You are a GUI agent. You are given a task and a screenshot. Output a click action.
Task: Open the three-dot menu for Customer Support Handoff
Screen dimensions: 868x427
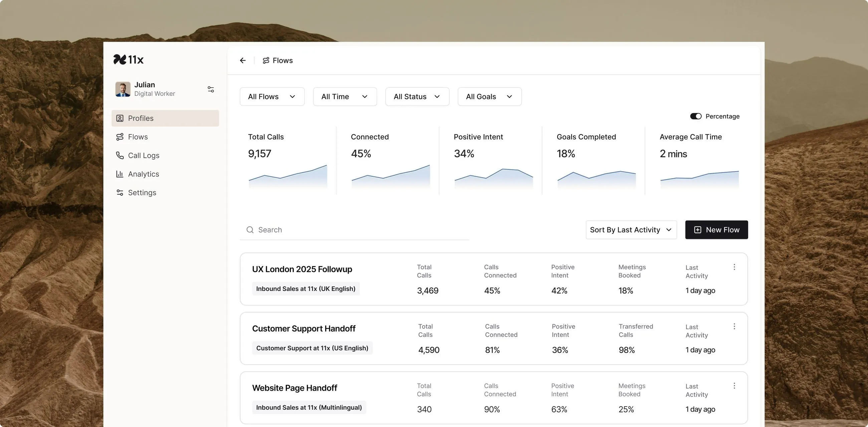coord(734,326)
